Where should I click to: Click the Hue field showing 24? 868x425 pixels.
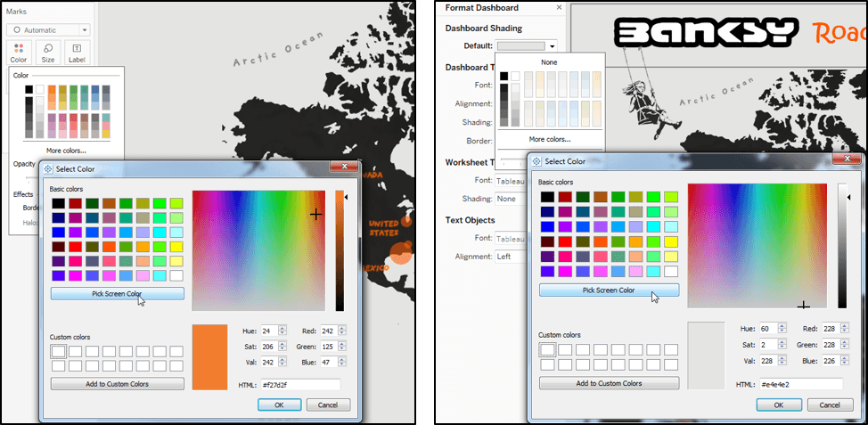click(269, 331)
